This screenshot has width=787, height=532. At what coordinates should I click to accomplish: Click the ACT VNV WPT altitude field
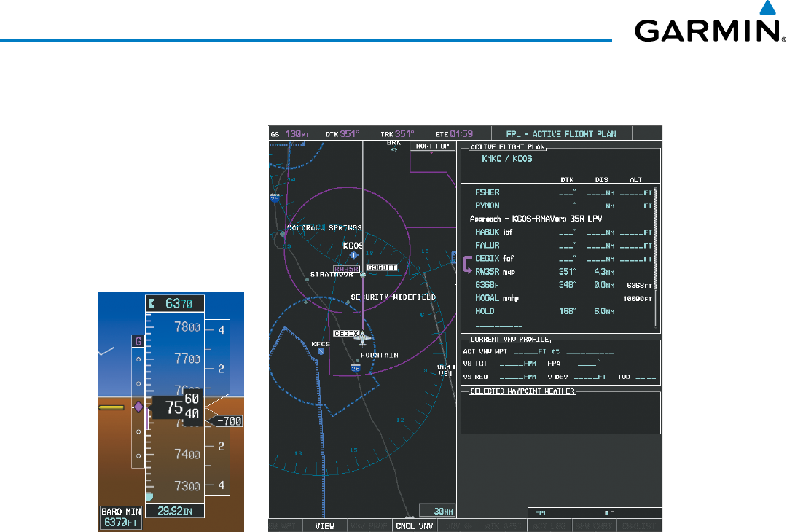coord(530,352)
